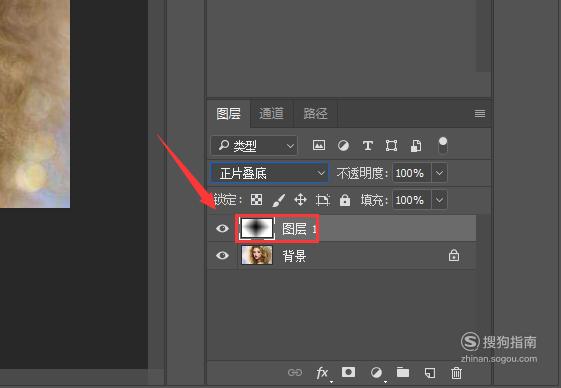
Task: Open the 正片叠底 blend mode dropdown
Action: click(269, 173)
